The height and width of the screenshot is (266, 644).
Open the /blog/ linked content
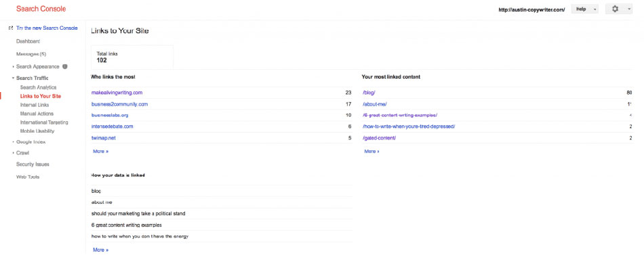coord(369,93)
